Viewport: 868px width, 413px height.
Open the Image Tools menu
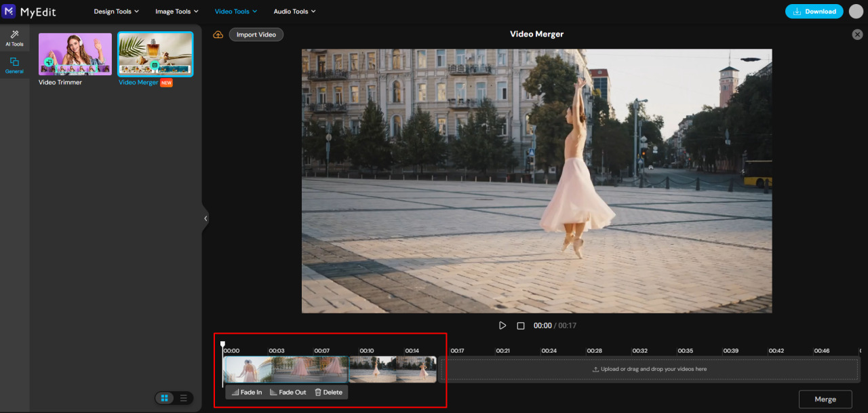coord(176,11)
